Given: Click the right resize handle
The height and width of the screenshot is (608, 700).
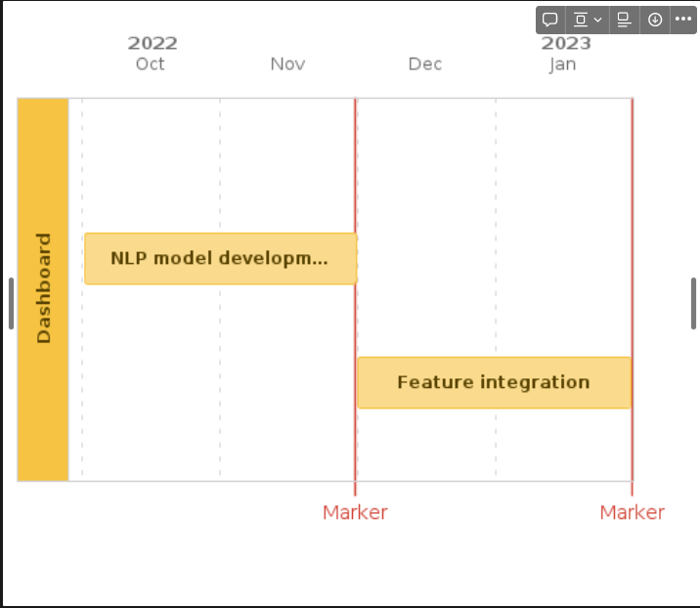Looking at the screenshot, I should (693, 303).
